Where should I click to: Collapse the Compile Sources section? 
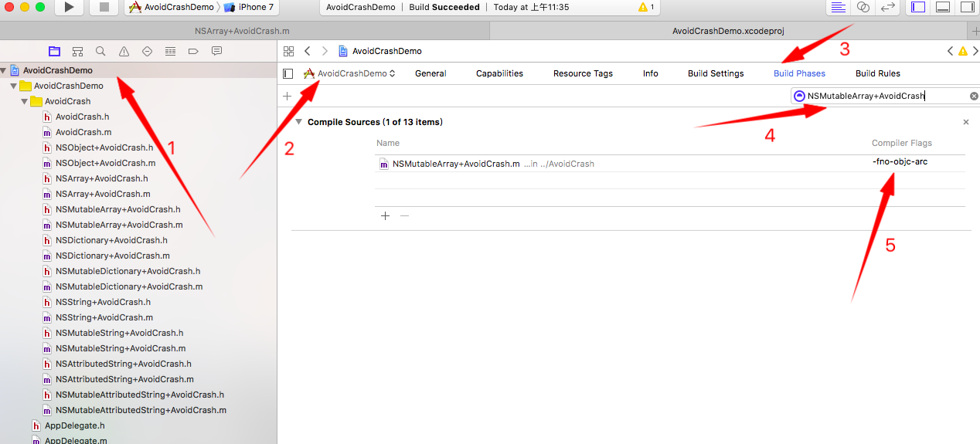298,122
